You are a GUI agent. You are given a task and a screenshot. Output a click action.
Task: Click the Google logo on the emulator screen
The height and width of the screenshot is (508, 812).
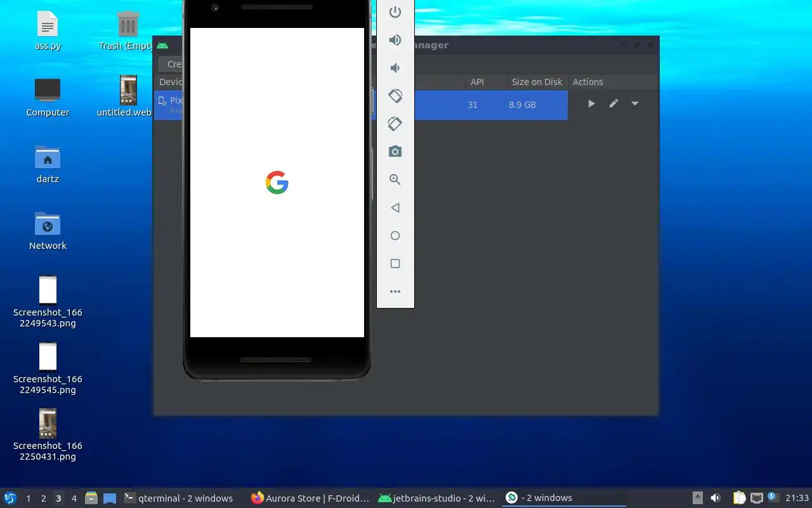(x=277, y=183)
